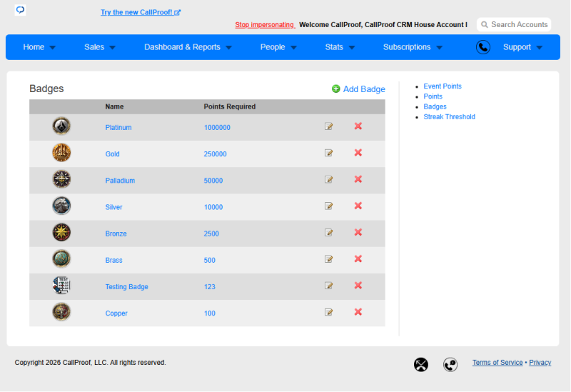
Task: Click the Bronze badge image
Action: 61,233
